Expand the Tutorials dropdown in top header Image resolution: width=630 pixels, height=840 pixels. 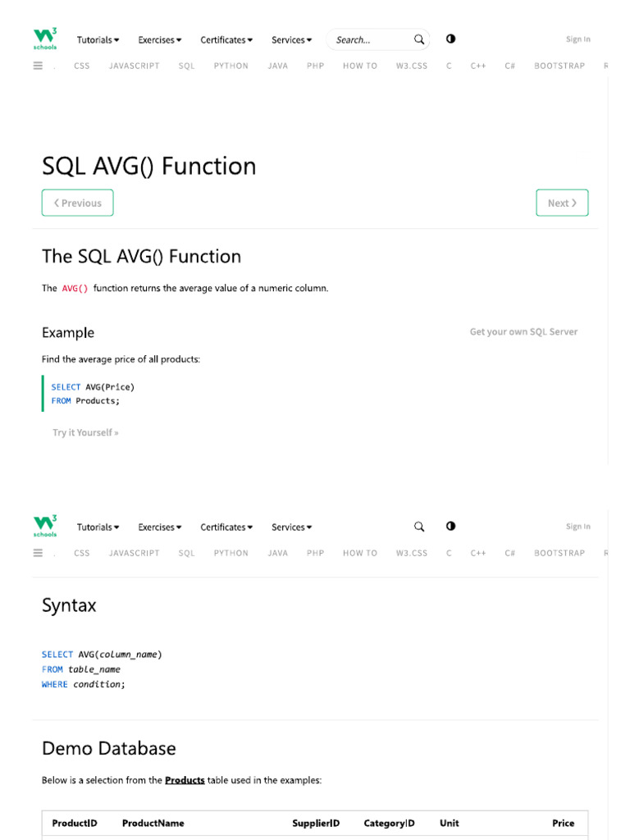(98, 39)
